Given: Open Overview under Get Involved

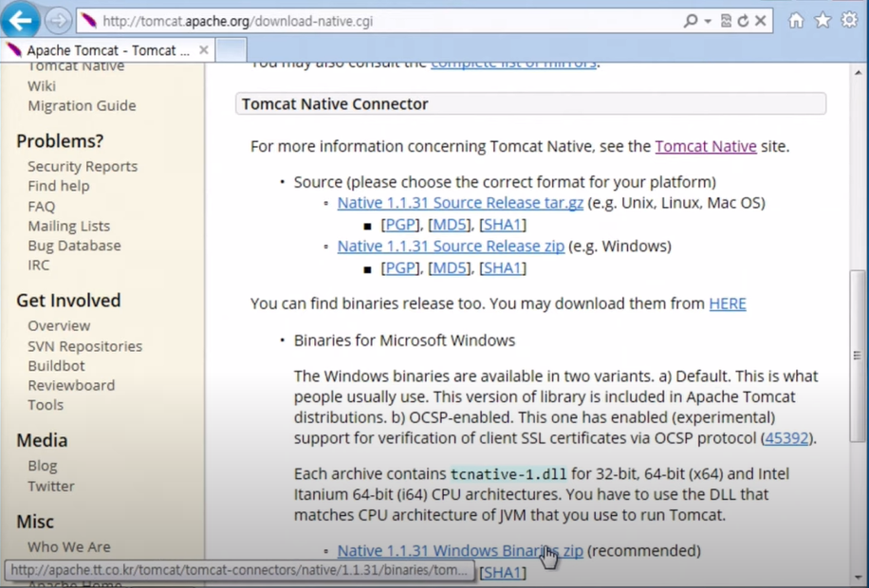Looking at the screenshot, I should tap(59, 325).
